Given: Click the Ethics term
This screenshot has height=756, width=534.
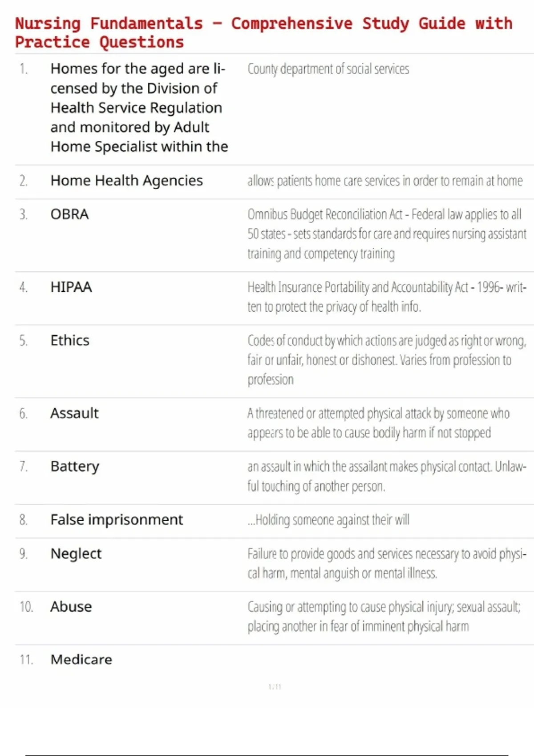Looking at the screenshot, I should [70, 341].
